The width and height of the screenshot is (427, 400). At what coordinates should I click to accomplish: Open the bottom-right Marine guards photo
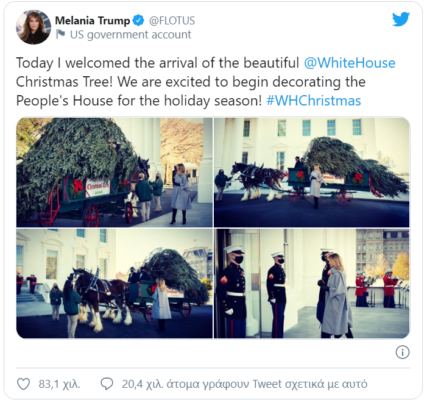click(311, 284)
